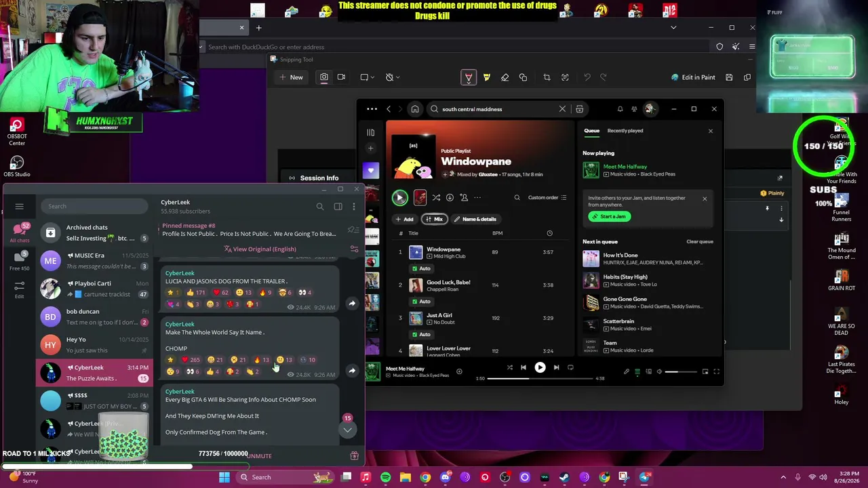This screenshot has height=488, width=868.
Task: Click View Original (English) link
Action: pos(260,249)
